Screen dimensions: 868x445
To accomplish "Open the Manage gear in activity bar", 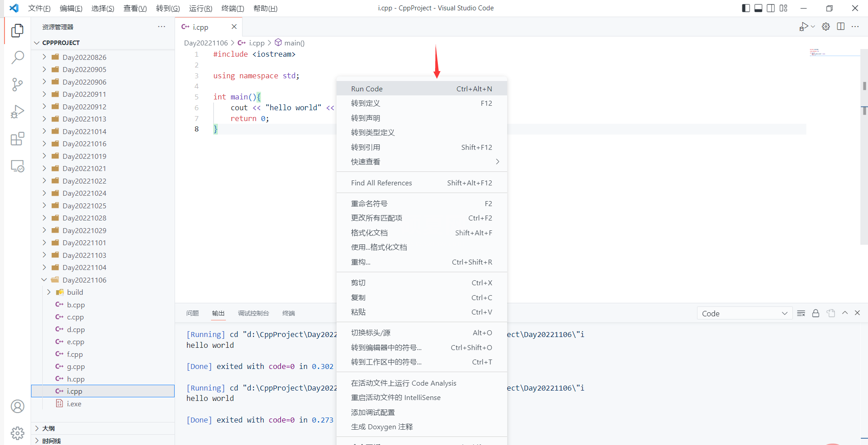I will (17, 433).
